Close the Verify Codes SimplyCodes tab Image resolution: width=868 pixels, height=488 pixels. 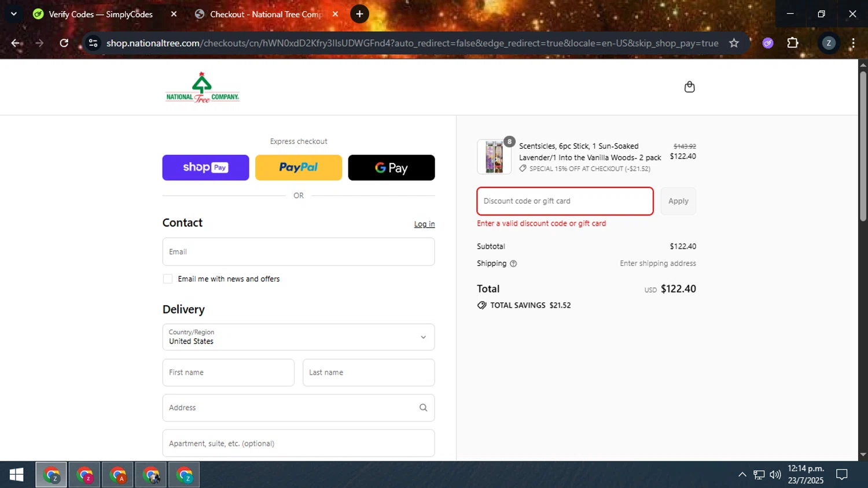(x=174, y=14)
